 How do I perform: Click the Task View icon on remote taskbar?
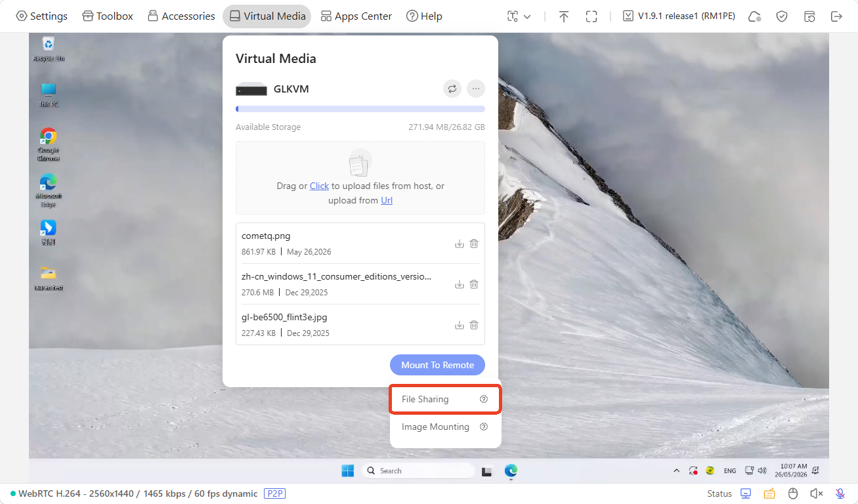[487, 471]
